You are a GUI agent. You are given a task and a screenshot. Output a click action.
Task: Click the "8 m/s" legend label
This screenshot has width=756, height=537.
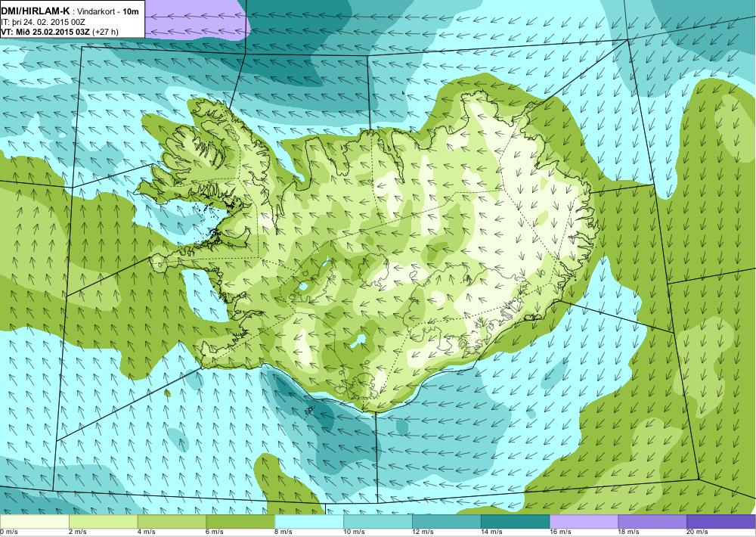284,532
